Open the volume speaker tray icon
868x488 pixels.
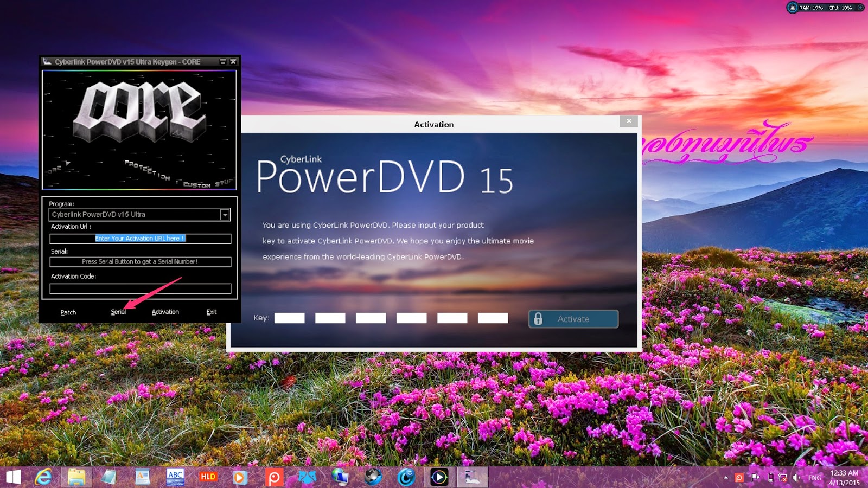tap(796, 478)
